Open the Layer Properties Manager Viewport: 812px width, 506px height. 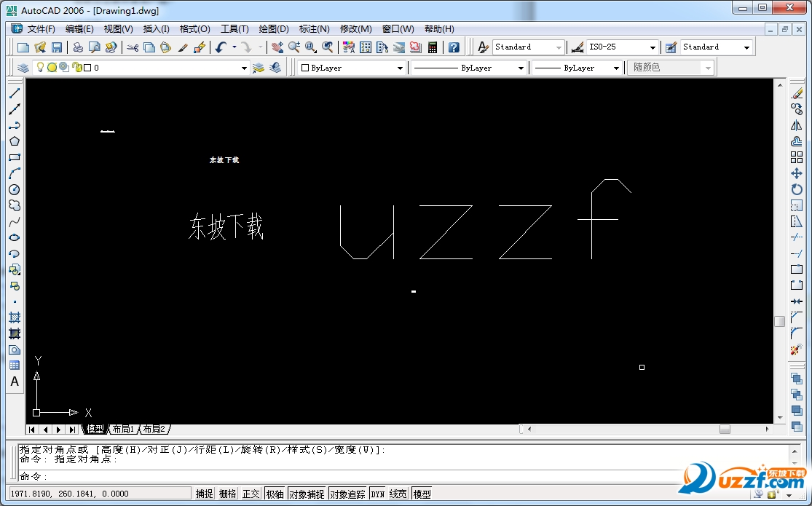[x=23, y=67]
